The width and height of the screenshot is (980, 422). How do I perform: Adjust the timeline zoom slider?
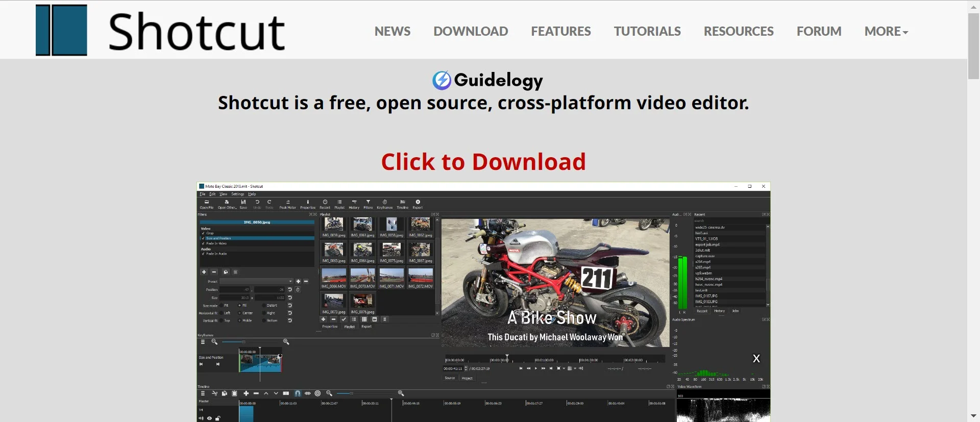365,393
